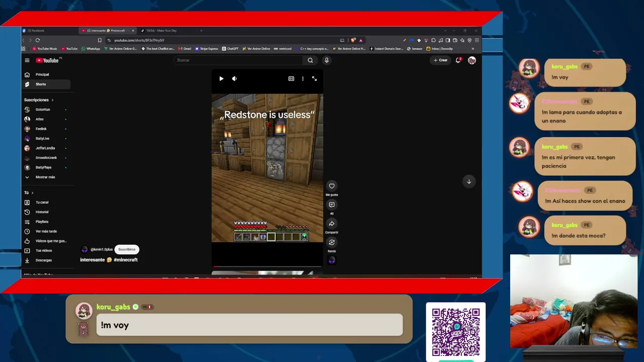This screenshot has height=362, width=644.
Task: Seek on the short's red progress bar
Action: tap(267, 266)
